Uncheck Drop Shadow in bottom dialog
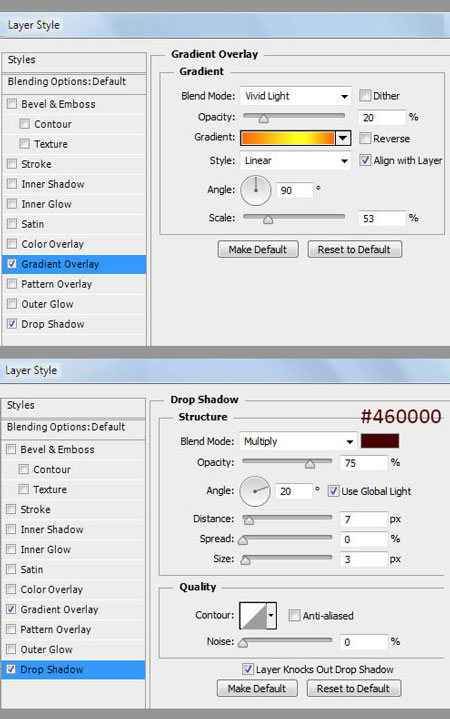The image size is (450, 719). 11,669
